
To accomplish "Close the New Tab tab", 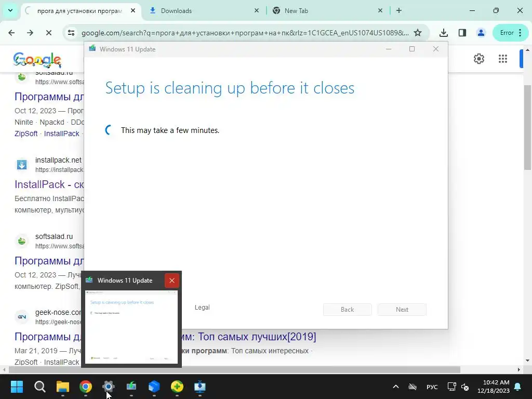I will tap(380, 10).
